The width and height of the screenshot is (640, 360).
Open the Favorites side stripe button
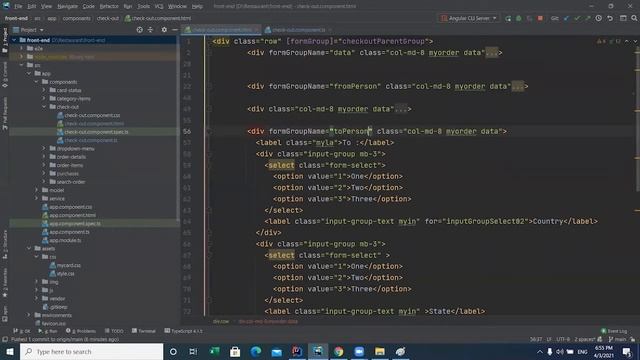pyautogui.click(x=4, y=283)
